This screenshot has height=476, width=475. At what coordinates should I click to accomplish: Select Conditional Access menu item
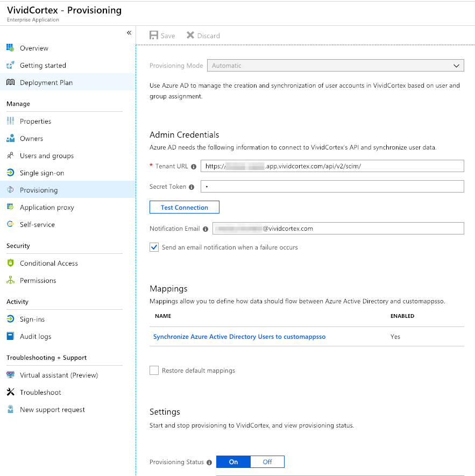(49, 263)
